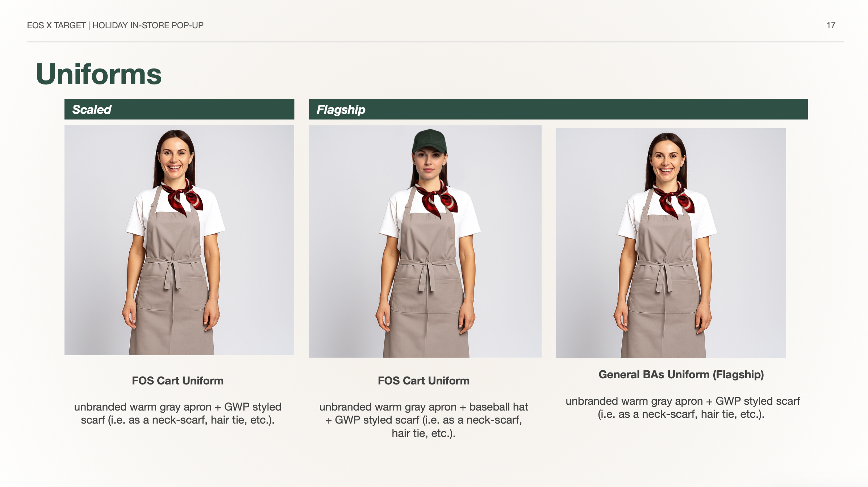Click the General BAs uniform photo
This screenshot has height=487, width=868.
671,243
